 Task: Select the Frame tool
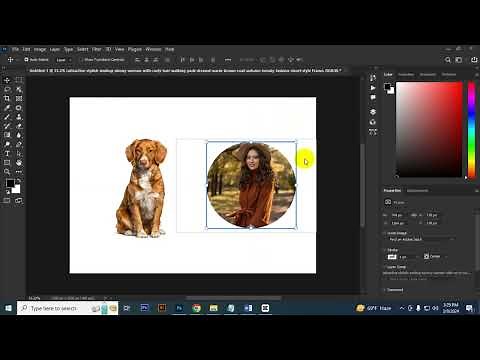point(19,99)
